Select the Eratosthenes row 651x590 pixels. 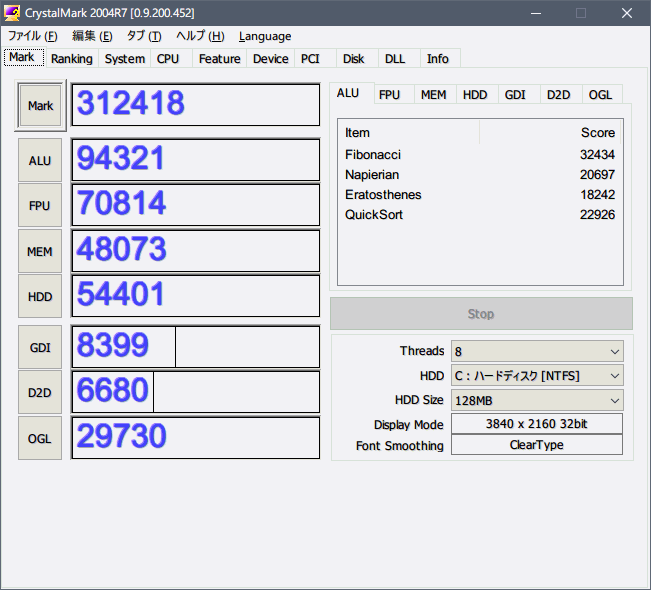coord(480,194)
